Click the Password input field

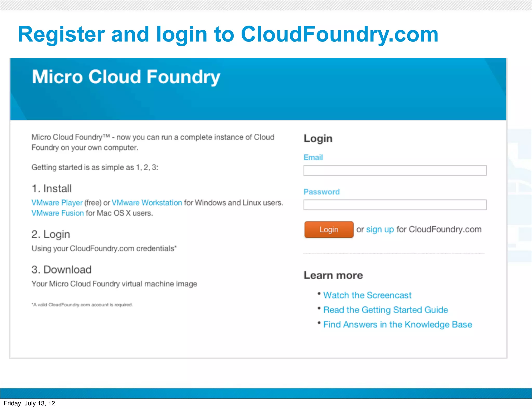[395, 205]
